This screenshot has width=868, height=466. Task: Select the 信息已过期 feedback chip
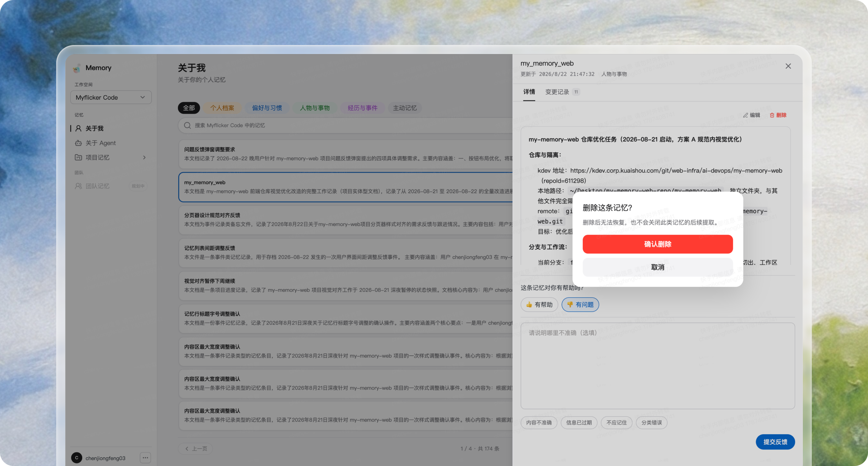(579, 423)
